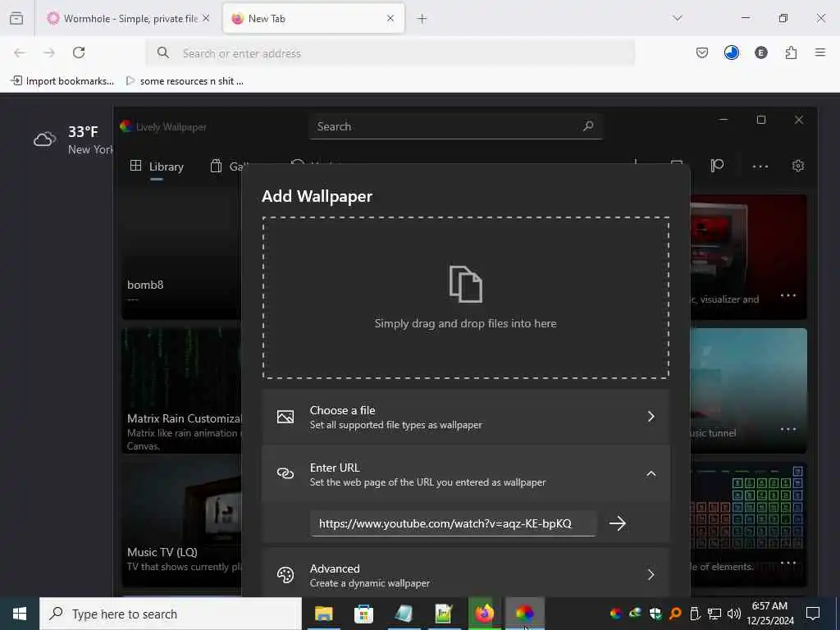Go back in Firefox history

tap(20, 52)
